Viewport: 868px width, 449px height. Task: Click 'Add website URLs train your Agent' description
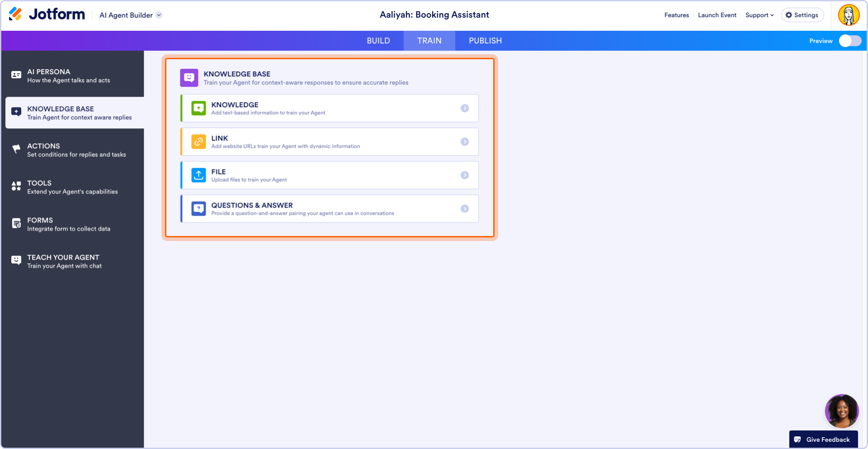coord(285,146)
